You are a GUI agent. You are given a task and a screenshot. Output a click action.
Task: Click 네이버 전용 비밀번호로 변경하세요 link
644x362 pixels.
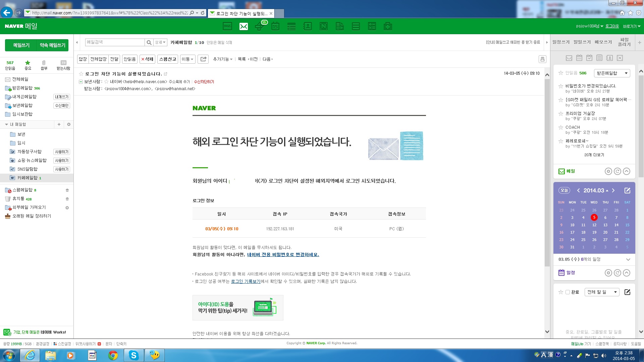pos(283,255)
